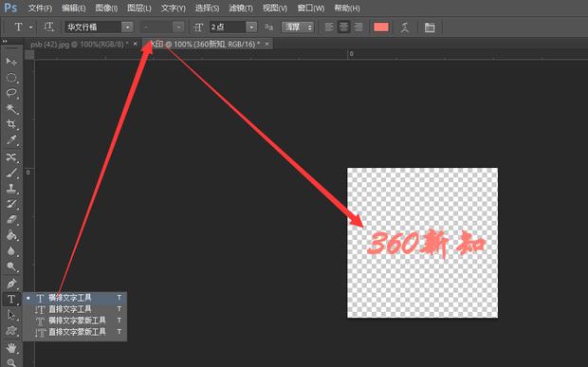Select the Magic Wand tool
Image resolution: width=588 pixels, height=367 pixels.
tap(11, 109)
